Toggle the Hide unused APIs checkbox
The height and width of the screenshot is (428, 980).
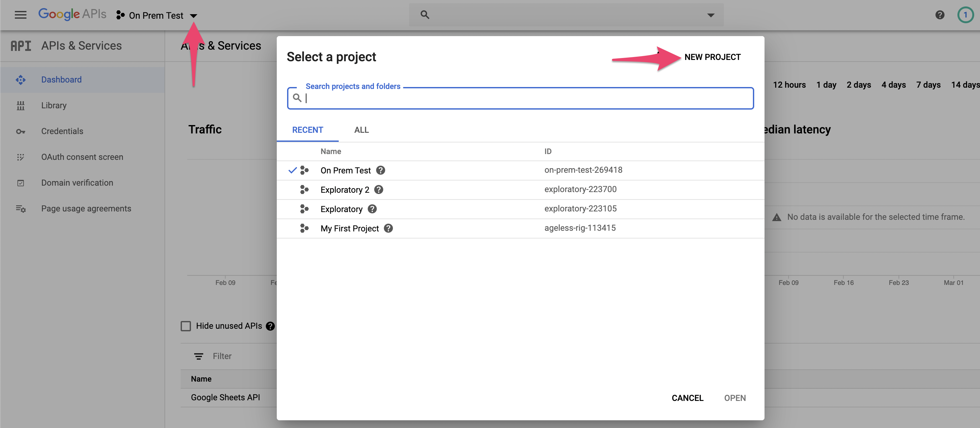(x=186, y=326)
